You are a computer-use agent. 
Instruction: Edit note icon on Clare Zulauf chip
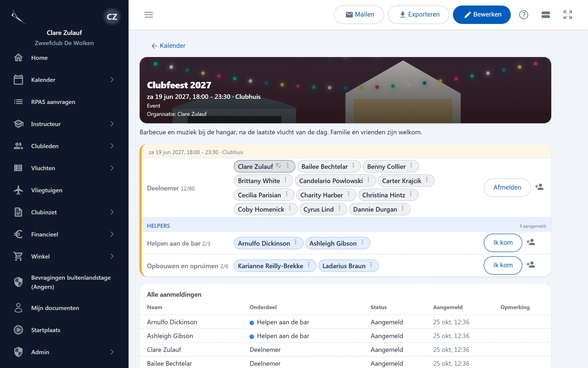click(x=278, y=166)
